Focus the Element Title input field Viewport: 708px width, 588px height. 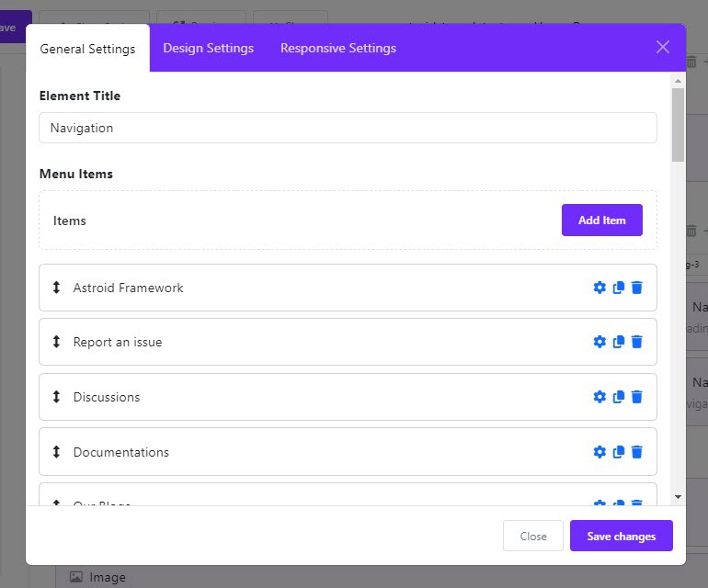click(x=348, y=128)
